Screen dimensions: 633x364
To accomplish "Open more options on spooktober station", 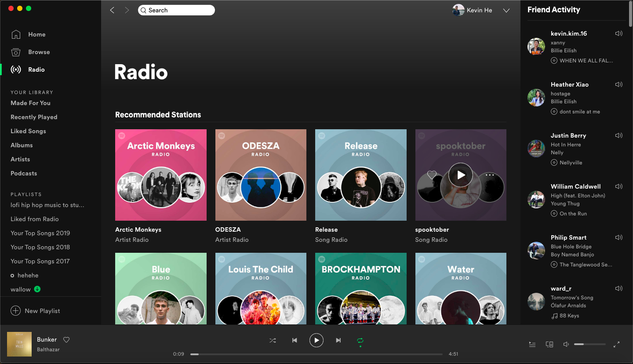I will 490,175.
